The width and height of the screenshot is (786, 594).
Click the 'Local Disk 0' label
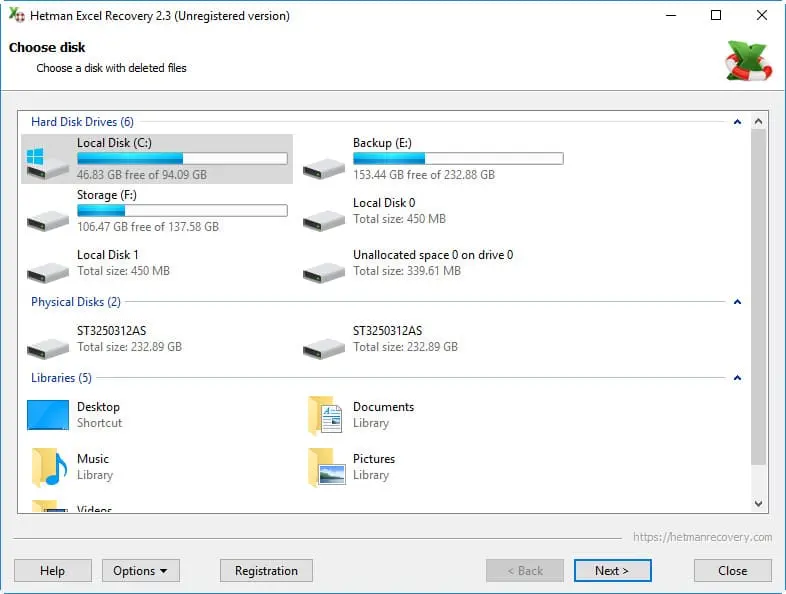point(384,203)
